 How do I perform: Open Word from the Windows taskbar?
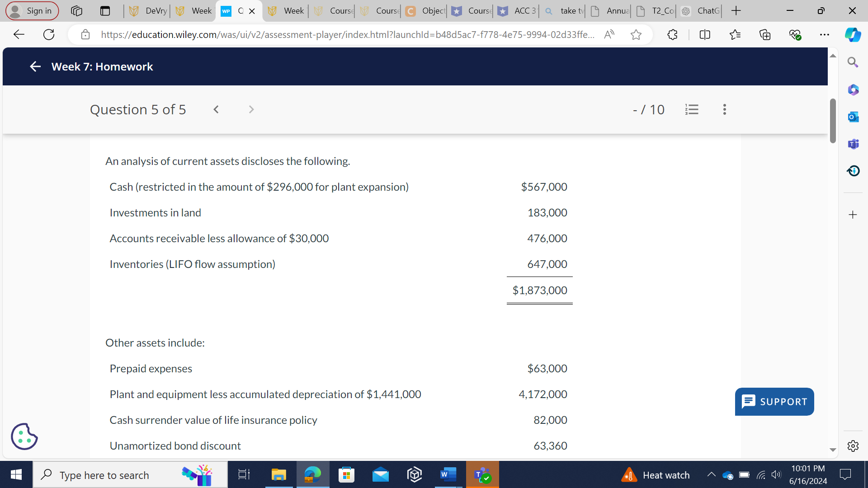448,474
